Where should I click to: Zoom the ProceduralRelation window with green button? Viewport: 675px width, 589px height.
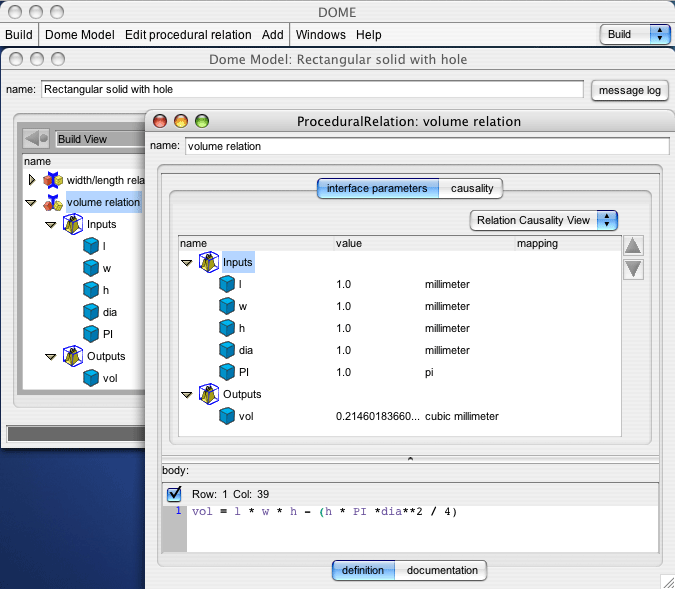click(x=202, y=121)
